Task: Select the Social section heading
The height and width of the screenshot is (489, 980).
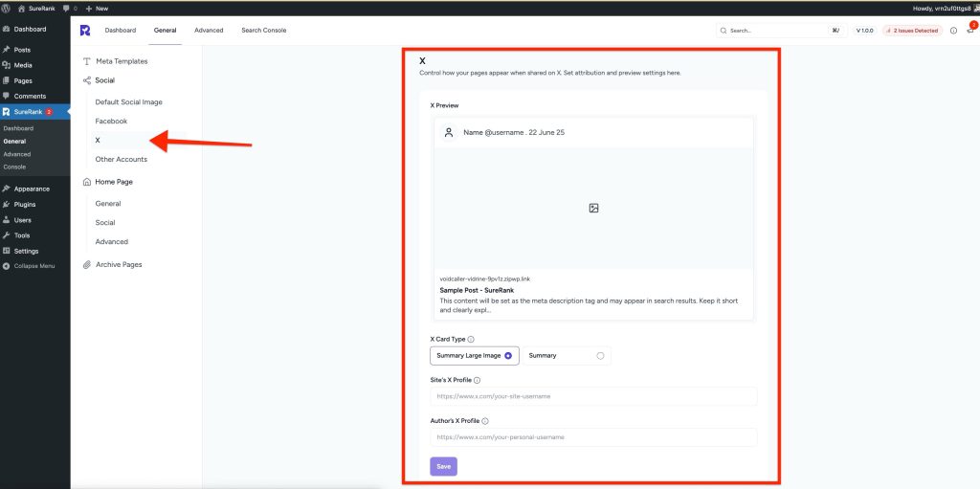Action: pyautogui.click(x=100, y=80)
